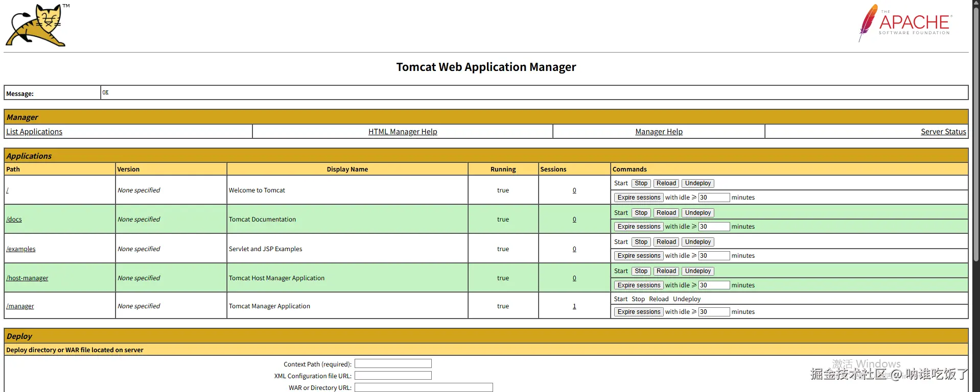980x392 pixels.
Task: Expire sessions for /host-manager
Action: (639, 285)
